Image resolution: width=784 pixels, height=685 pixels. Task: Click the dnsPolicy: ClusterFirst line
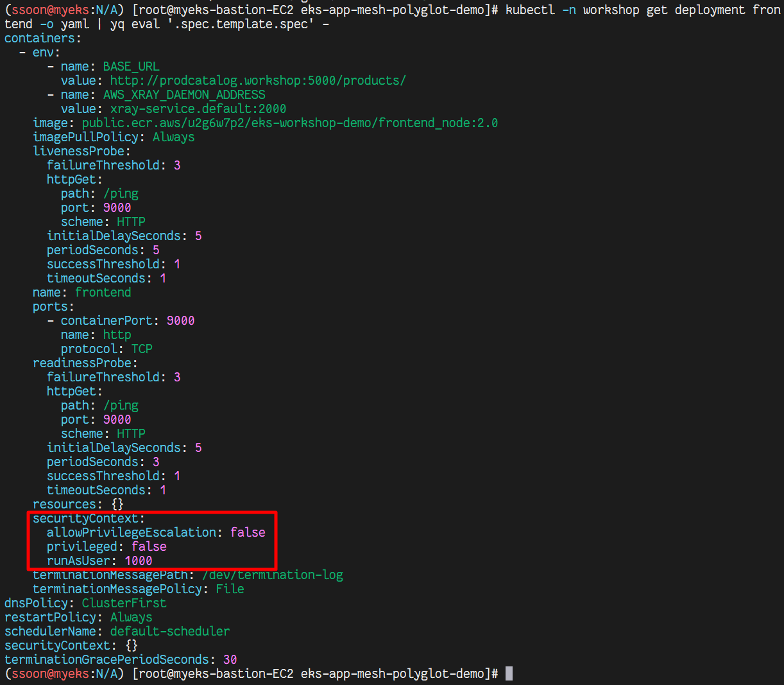(x=85, y=603)
